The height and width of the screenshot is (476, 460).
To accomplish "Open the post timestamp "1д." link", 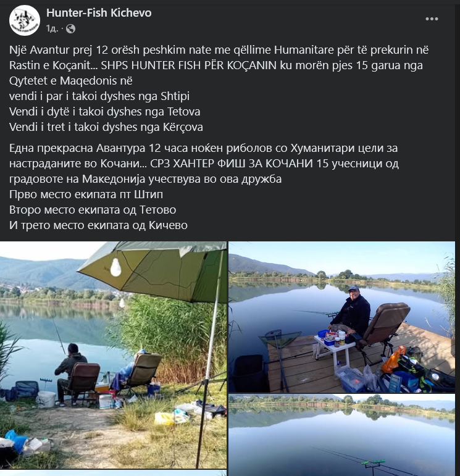I will click(52, 29).
